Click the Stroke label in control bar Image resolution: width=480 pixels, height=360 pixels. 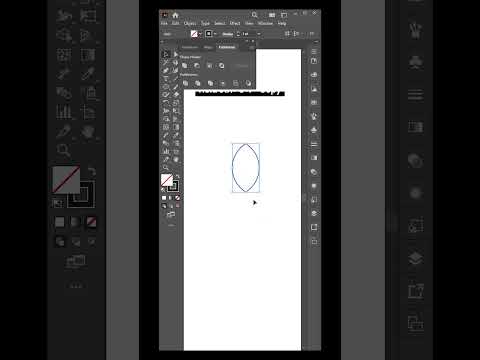tap(228, 34)
